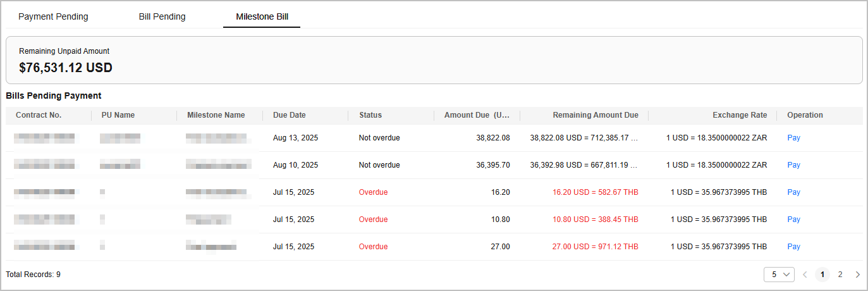
Task: Go to the next page using right chevron
Action: pos(857,275)
